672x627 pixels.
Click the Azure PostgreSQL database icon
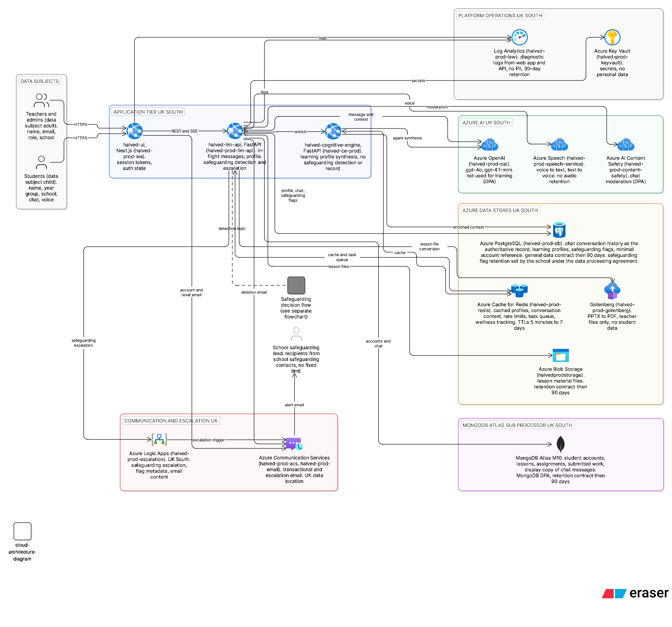(x=559, y=230)
